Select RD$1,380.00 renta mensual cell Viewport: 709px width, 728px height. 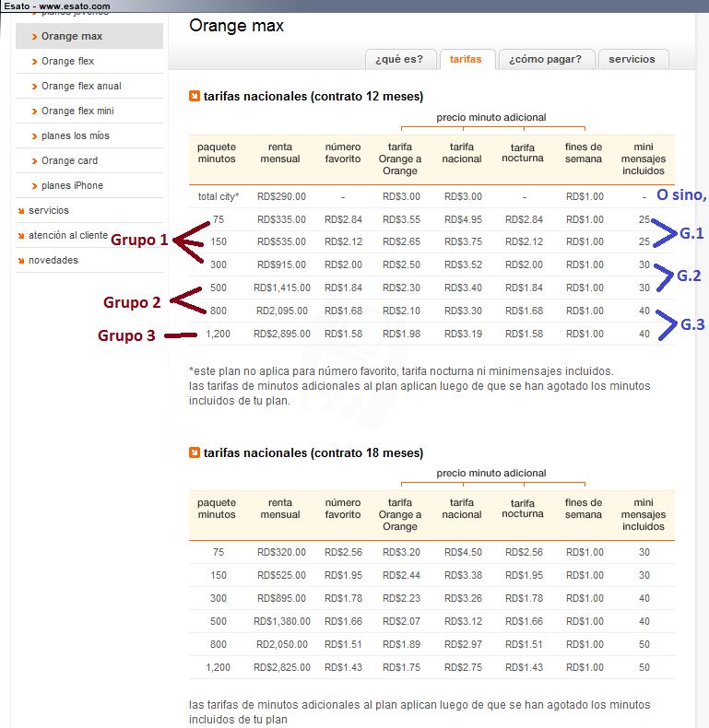point(282,621)
